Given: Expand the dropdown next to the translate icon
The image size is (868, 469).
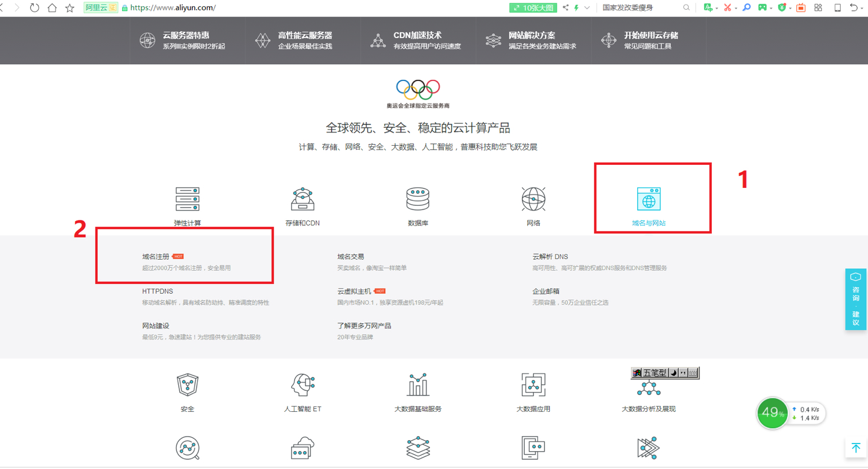Looking at the screenshot, I should tap(717, 8).
